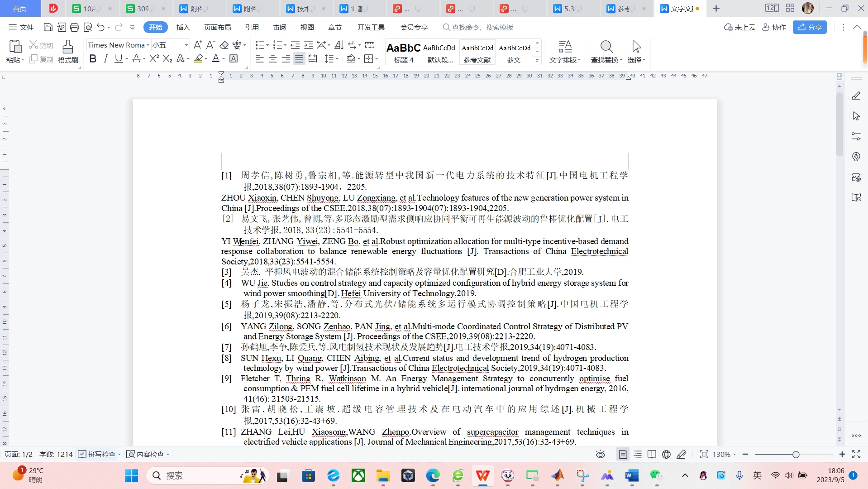Image resolution: width=868 pixels, height=489 pixels.
Task: Toggle justified alignment
Action: 299,58
